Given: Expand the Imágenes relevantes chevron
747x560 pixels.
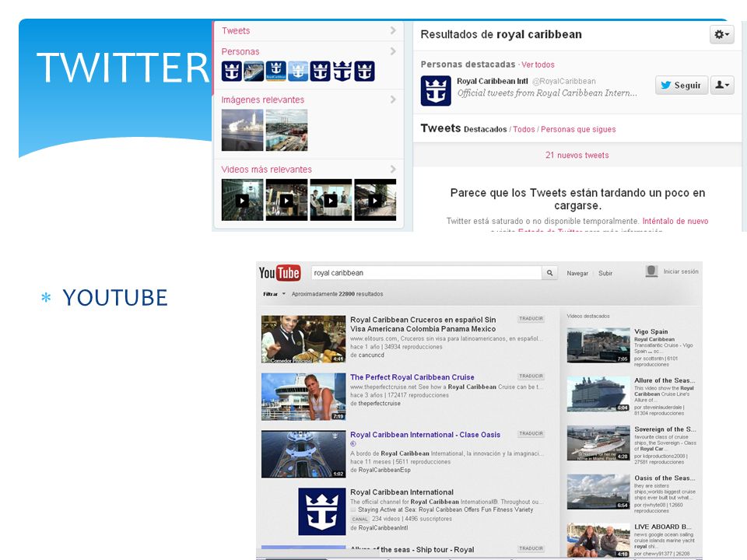Looking at the screenshot, I should (x=393, y=100).
